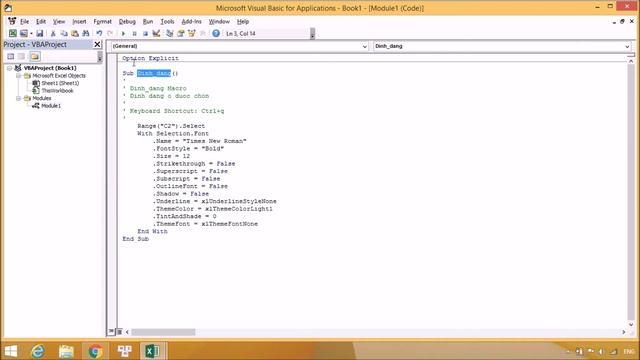Click the horizontal scrollbar thumb in code window
Screen dimensions: 640x360
[x=163, y=332]
